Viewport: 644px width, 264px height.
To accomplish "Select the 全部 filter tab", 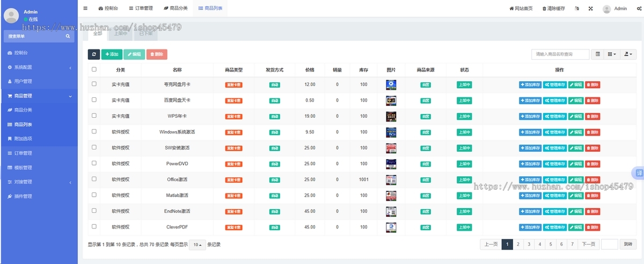I will [x=97, y=33].
